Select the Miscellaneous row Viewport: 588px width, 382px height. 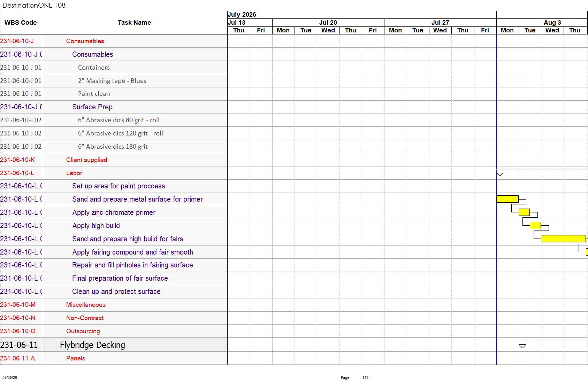pyautogui.click(x=114, y=305)
